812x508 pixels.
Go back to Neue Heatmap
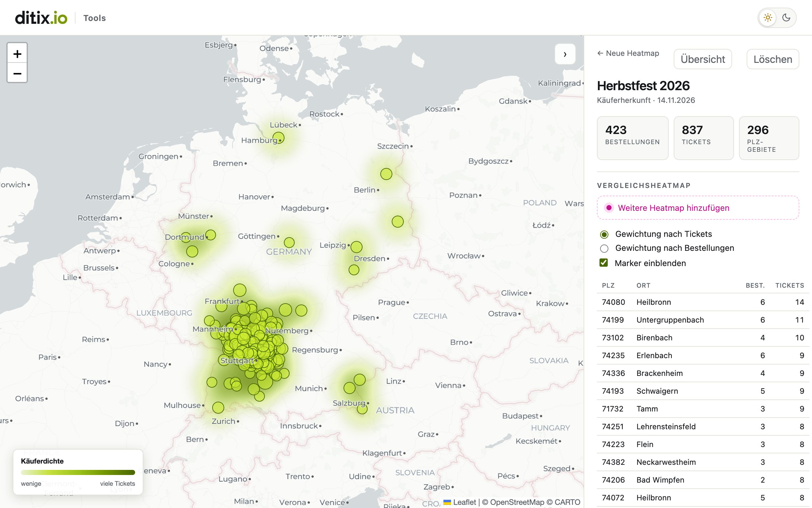(x=628, y=53)
